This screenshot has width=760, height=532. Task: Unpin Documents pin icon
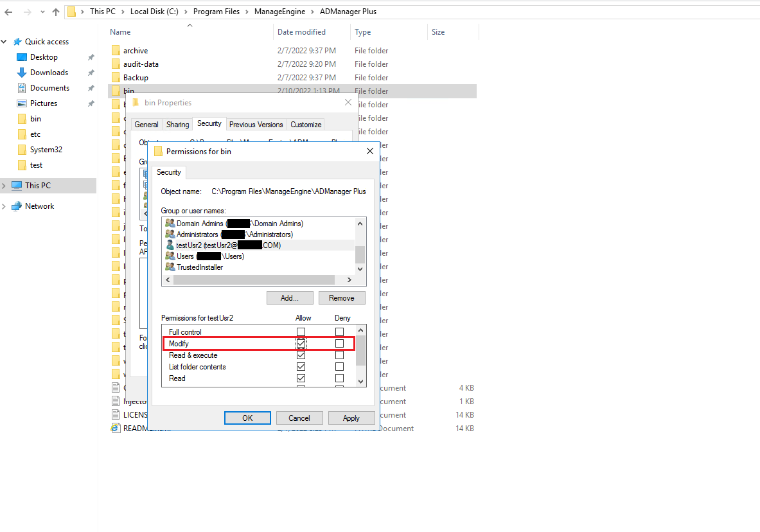click(x=91, y=88)
